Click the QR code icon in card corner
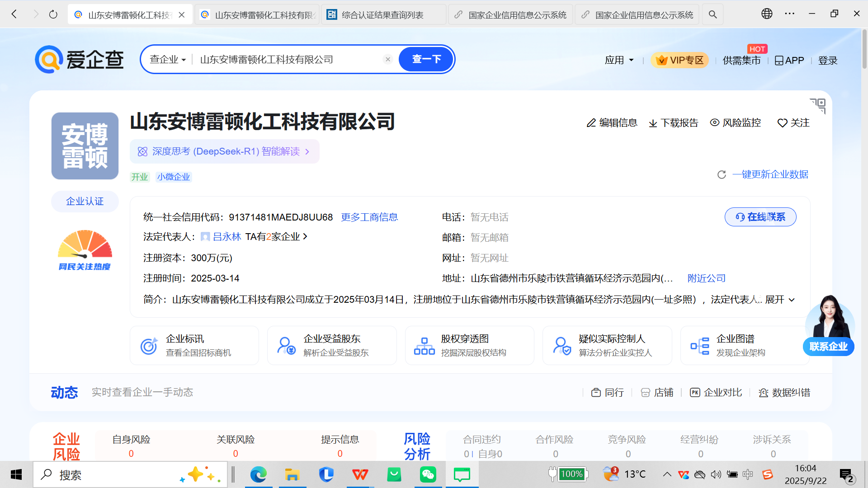This screenshot has width=868, height=488. tap(818, 106)
